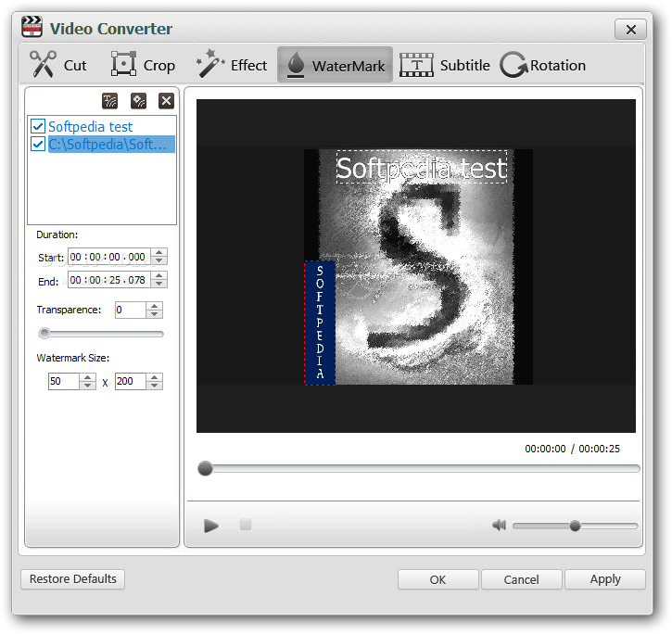Image resolution: width=672 pixels, height=634 pixels.
Task: Click the Video Converter clapperboard app icon
Action: tap(32, 27)
